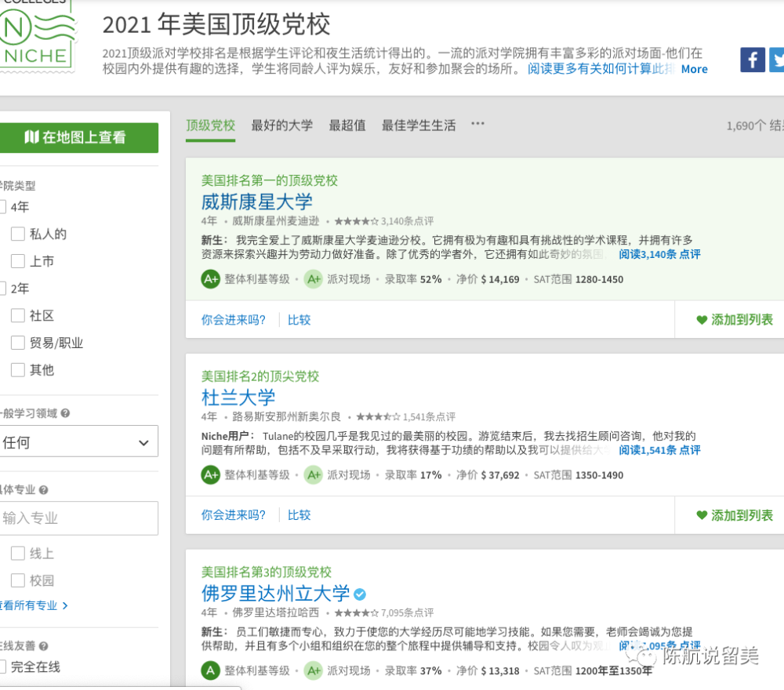The height and width of the screenshot is (690, 784).
Task: Check the 其他 checkbox
Action: pyautogui.click(x=18, y=370)
